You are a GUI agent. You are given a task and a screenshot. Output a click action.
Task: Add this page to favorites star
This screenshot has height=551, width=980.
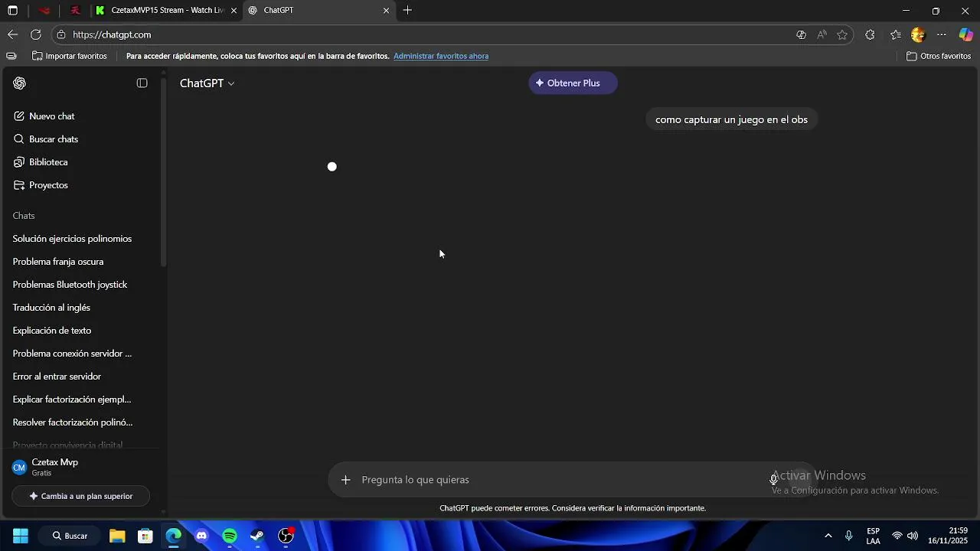(x=842, y=34)
